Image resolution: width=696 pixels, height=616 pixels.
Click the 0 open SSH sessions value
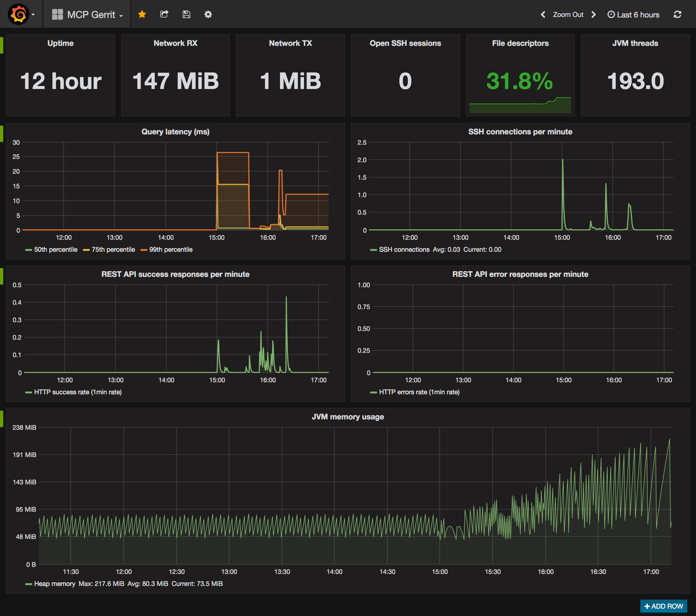point(405,81)
